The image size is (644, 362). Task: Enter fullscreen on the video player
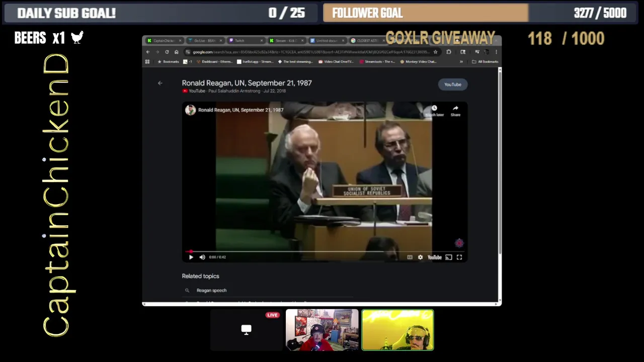(x=459, y=257)
